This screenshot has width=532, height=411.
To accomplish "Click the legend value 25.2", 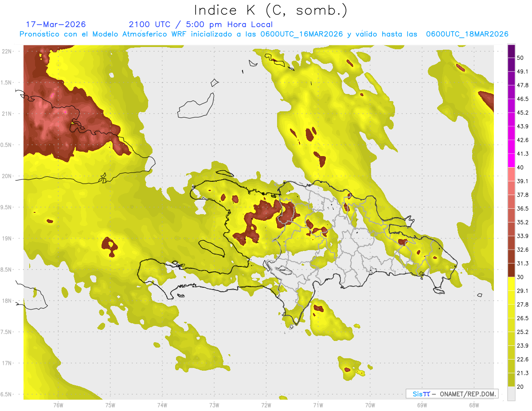I will (x=522, y=332).
